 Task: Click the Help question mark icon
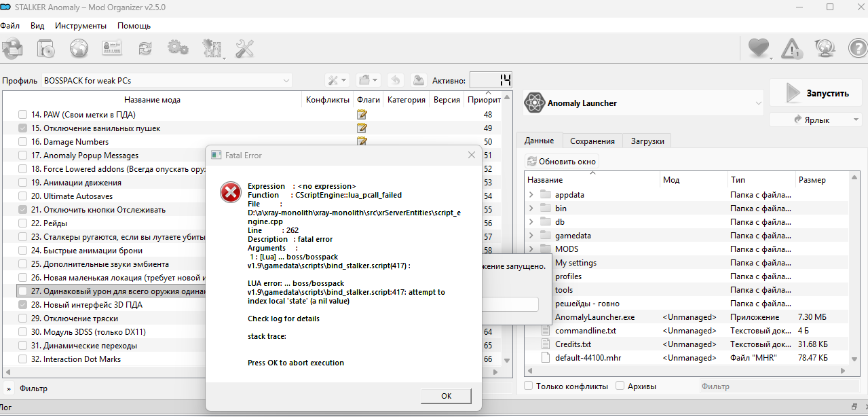click(858, 48)
